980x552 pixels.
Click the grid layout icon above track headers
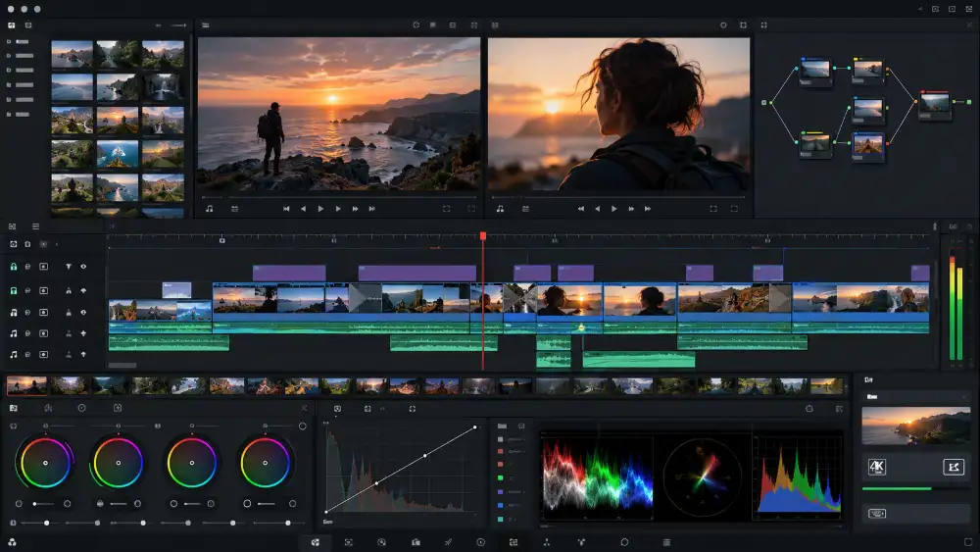pos(12,226)
